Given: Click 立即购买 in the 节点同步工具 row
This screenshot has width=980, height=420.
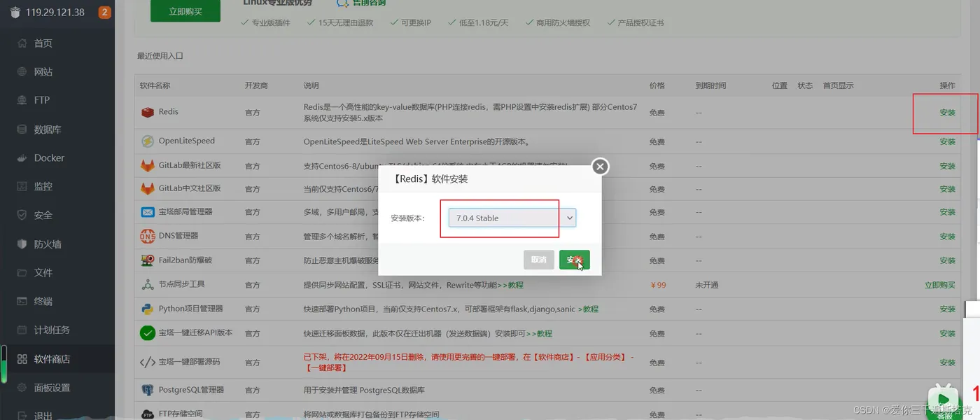Looking at the screenshot, I should click(940, 285).
